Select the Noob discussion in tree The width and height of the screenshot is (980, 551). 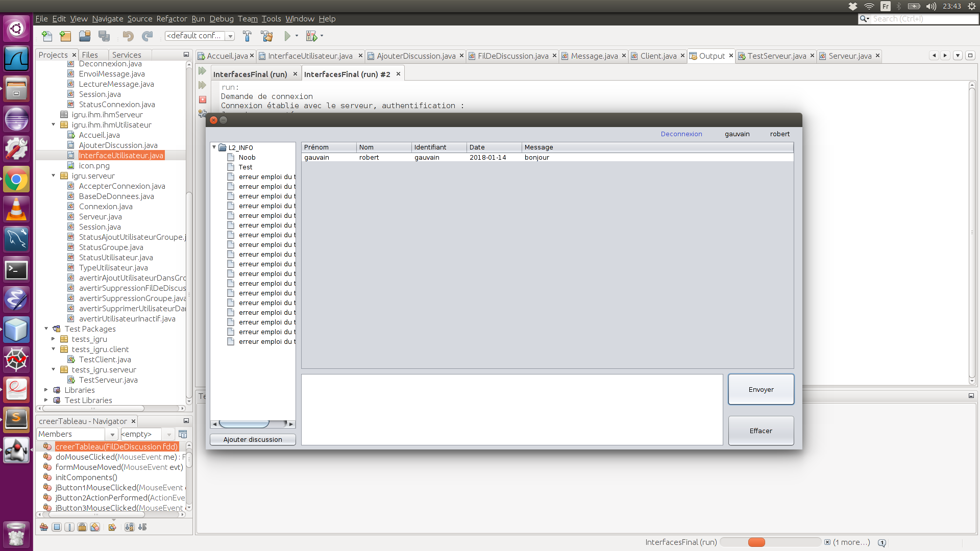point(247,158)
